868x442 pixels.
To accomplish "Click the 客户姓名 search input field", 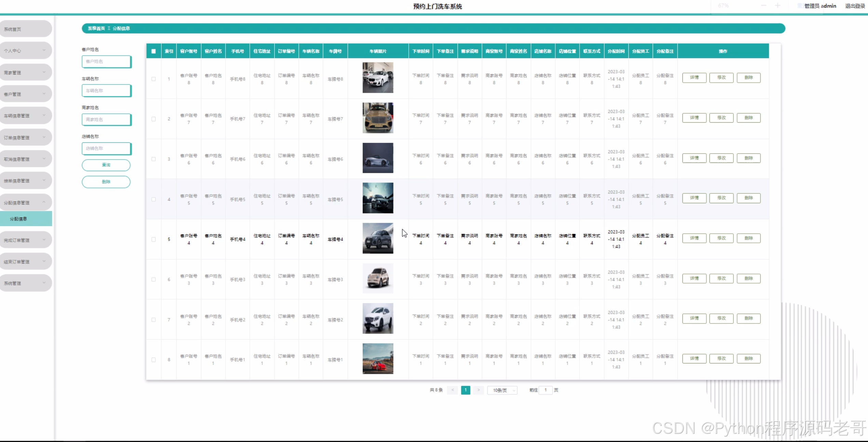I will pyautogui.click(x=106, y=61).
